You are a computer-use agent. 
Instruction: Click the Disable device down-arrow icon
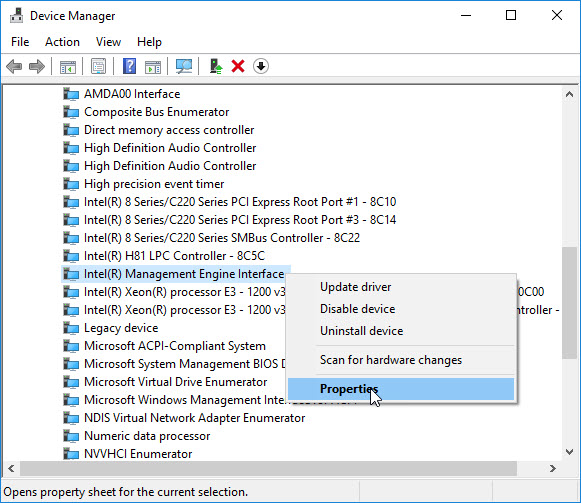coord(261,66)
